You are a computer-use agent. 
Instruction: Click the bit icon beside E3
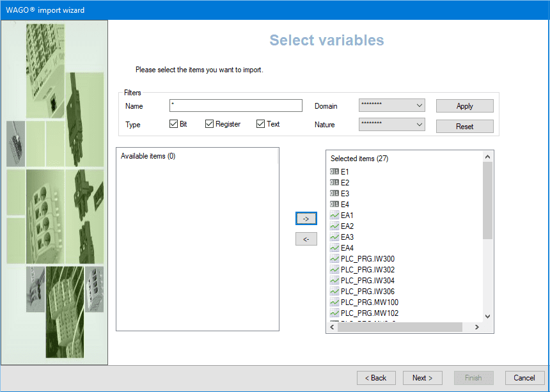point(334,194)
